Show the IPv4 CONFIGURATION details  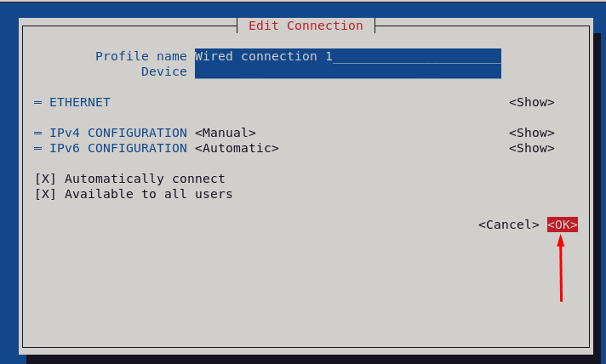tap(531, 133)
